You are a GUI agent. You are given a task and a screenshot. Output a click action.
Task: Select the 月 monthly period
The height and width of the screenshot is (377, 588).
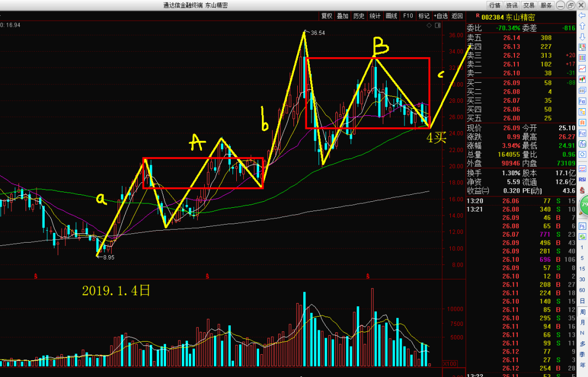pyautogui.click(x=583, y=322)
